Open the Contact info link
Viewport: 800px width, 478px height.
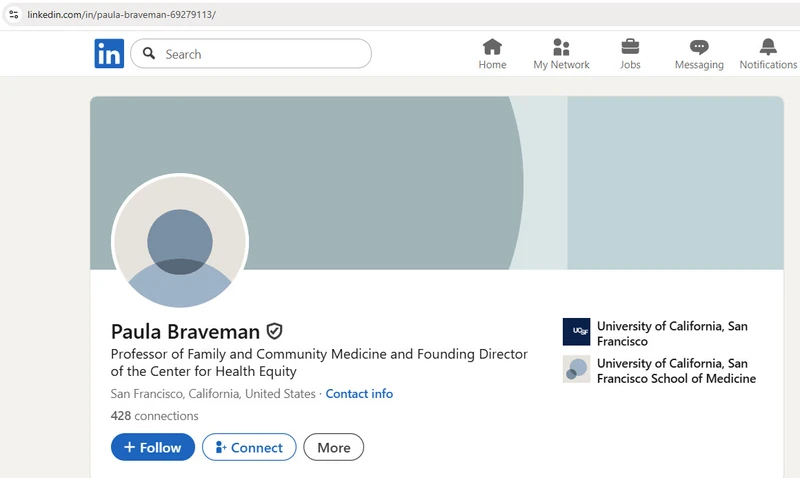pos(359,394)
